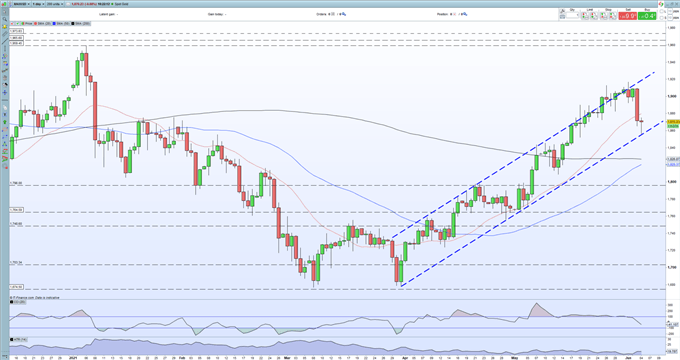Click the red-green refresh icon at top-right
Screen dimensions: 680x360
click(x=661, y=4)
